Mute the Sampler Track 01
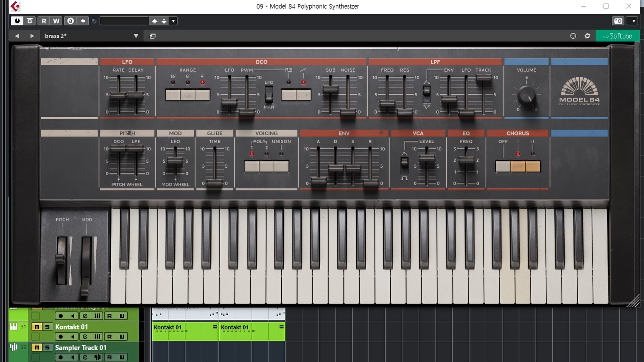Screen dimensions: 644x362 point(37,348)
